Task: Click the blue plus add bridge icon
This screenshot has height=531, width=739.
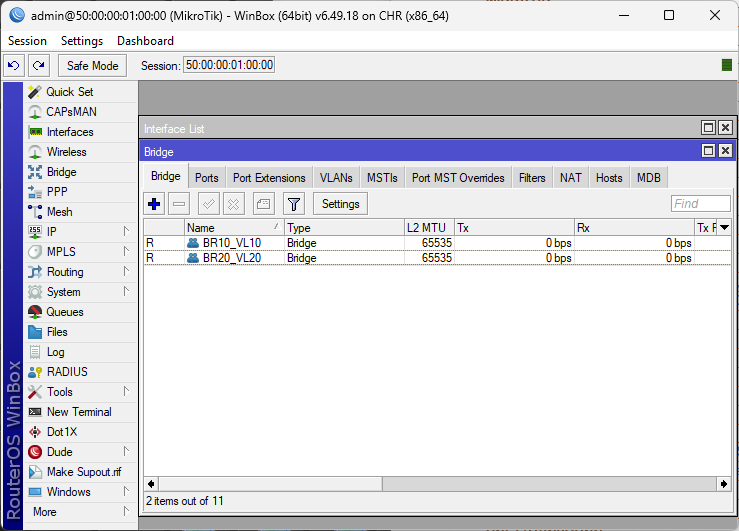Action: [x=154, y=204]
